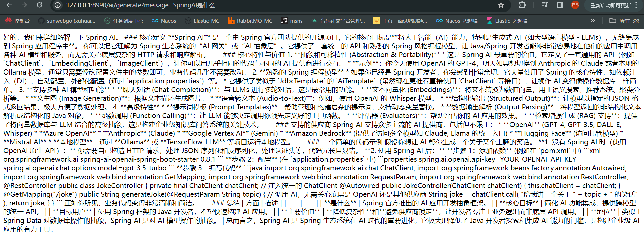Open the RabbitMQ-MC bookmark
This screenshot has width=644, height=244.
click(x=250, y=21)
